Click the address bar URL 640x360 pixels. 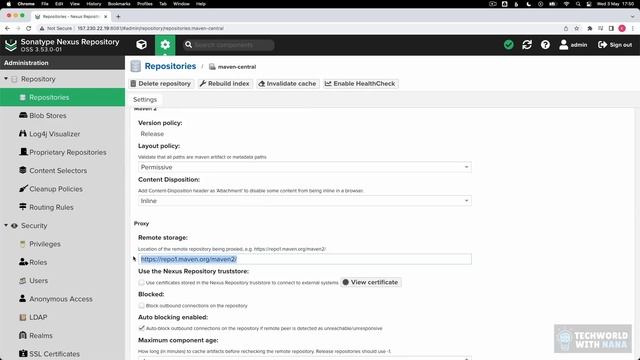[150, 28]
